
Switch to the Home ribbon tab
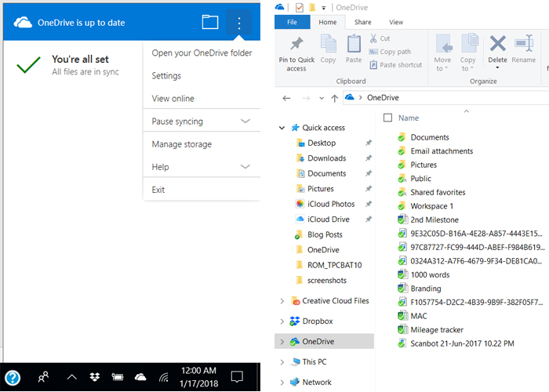(327, 22)
